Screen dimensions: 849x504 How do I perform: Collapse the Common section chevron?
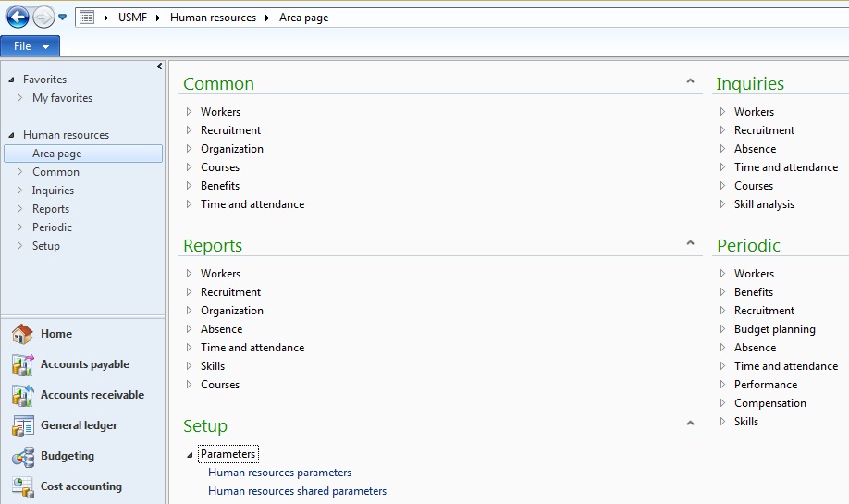pos(690,82)
